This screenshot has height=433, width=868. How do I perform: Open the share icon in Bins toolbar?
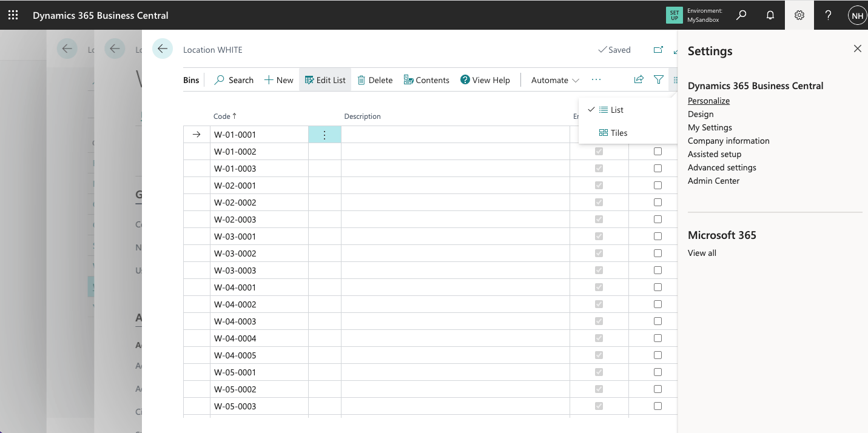click(639, 79)
